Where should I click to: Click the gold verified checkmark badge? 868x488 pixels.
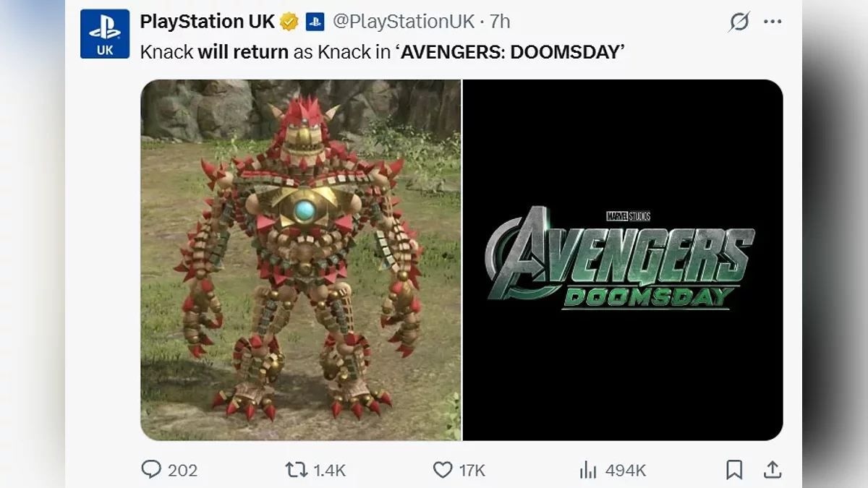click(289, 22)
